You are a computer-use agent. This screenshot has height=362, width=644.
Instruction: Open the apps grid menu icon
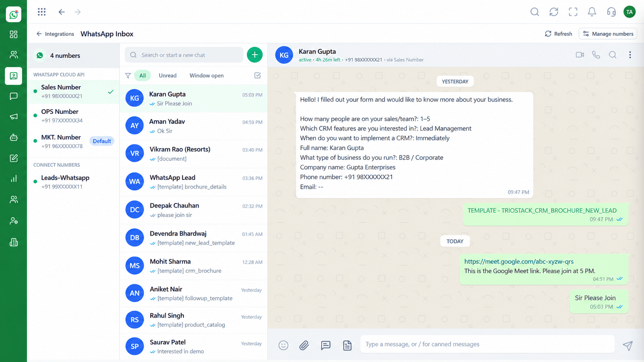pyautogui.click(x=42, y=12)
